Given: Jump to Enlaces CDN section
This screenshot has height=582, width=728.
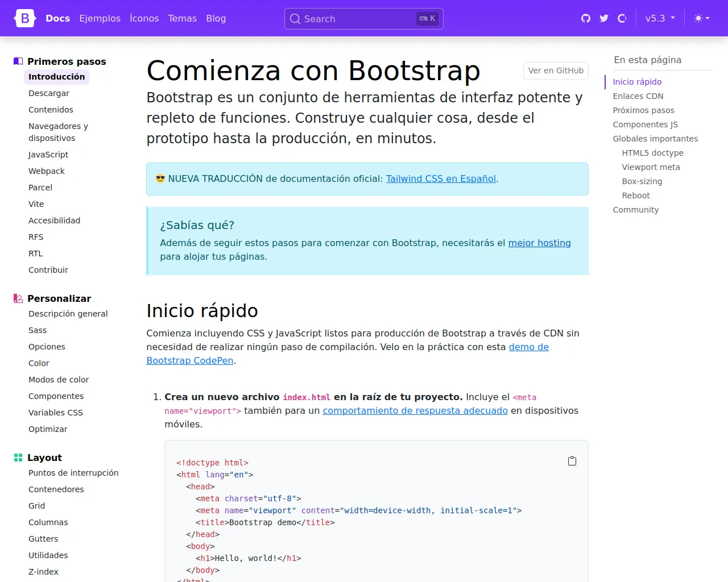Looking at the screenshot, I should [638, 96].
